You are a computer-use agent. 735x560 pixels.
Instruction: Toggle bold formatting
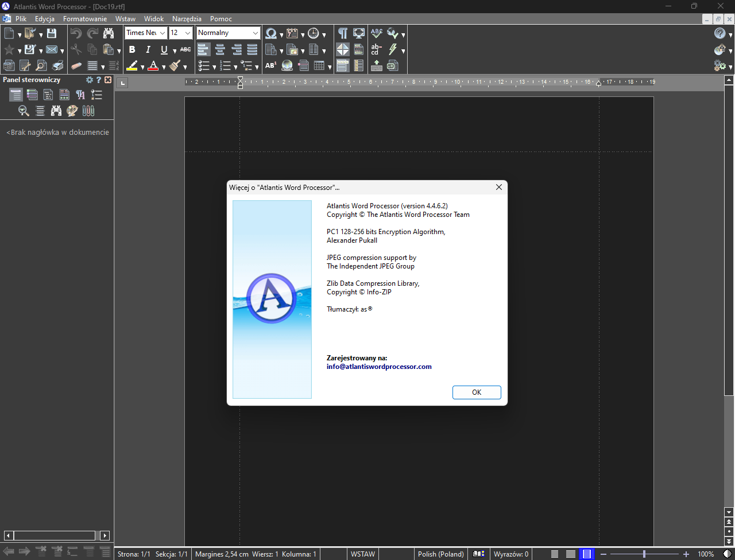click(132, 50)
